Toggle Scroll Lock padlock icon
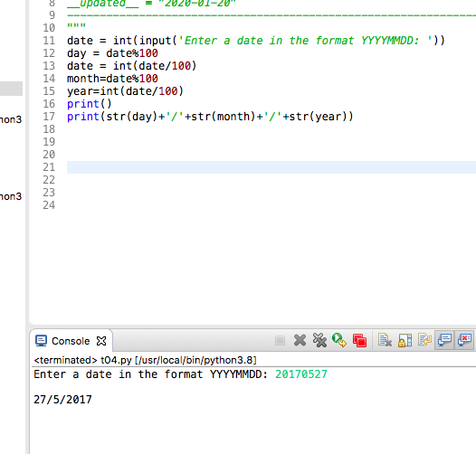The width and height of the screenshot is (476, 454). 405,340
